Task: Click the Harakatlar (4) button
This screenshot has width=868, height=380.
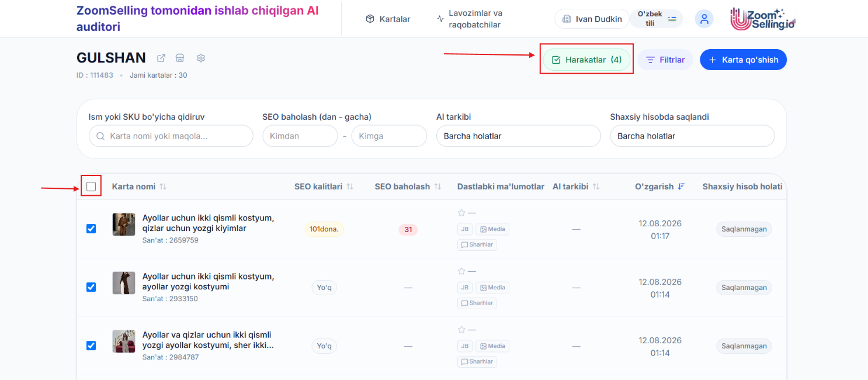Action: click(586, 60)
